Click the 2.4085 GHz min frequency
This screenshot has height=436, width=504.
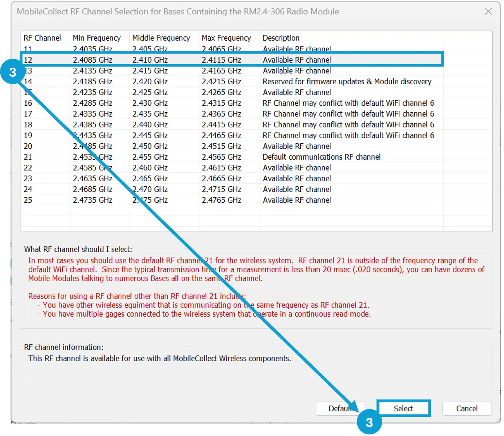coord(92,60)
